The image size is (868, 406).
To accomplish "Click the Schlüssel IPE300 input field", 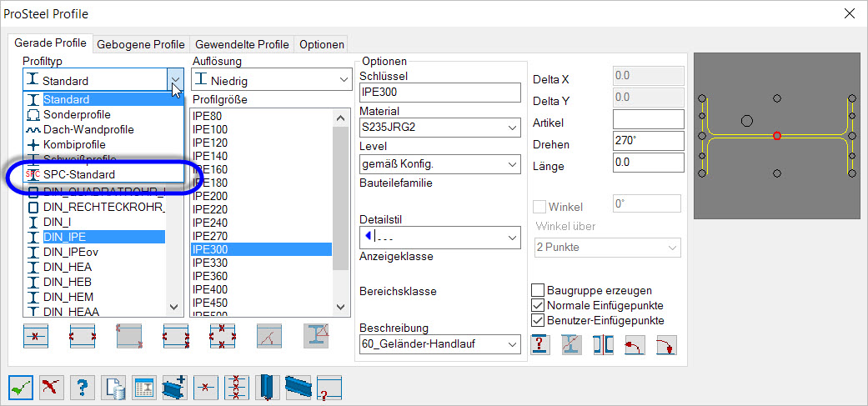I will [440, 92].
